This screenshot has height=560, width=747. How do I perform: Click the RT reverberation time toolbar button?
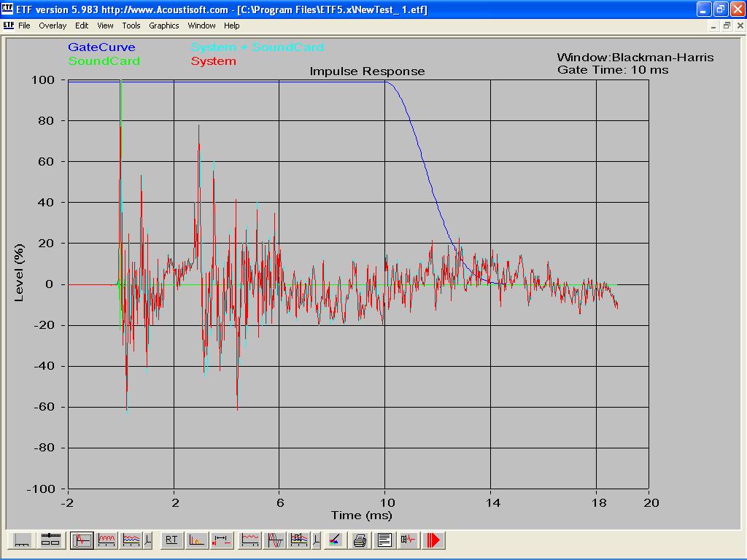coord(171,540)
